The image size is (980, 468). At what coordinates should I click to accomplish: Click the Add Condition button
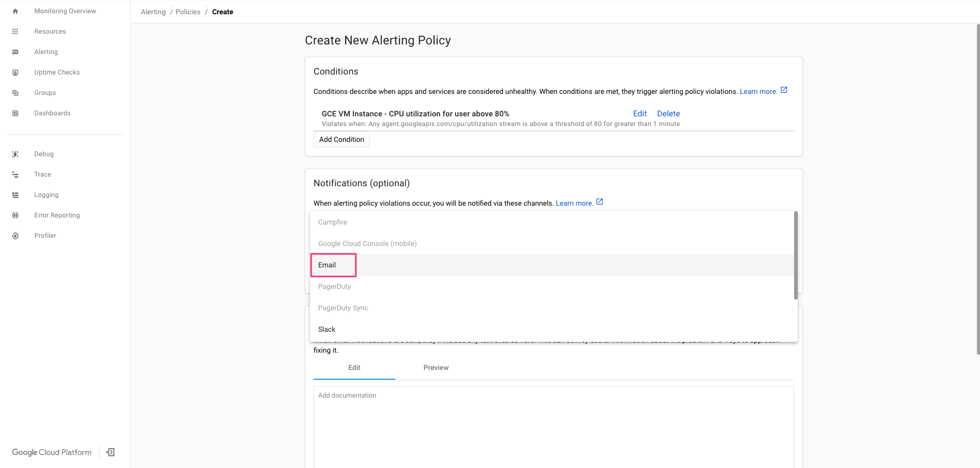coord(341,139)
